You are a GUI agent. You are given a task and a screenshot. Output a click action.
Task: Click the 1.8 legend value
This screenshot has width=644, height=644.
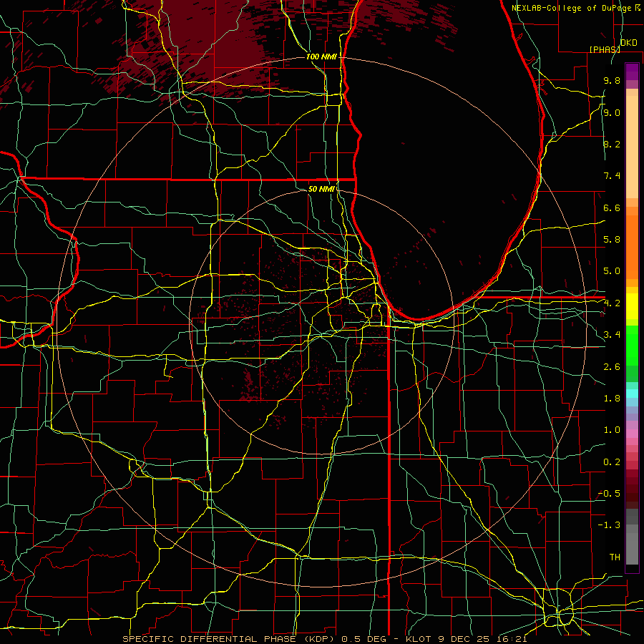pos(612,399)
